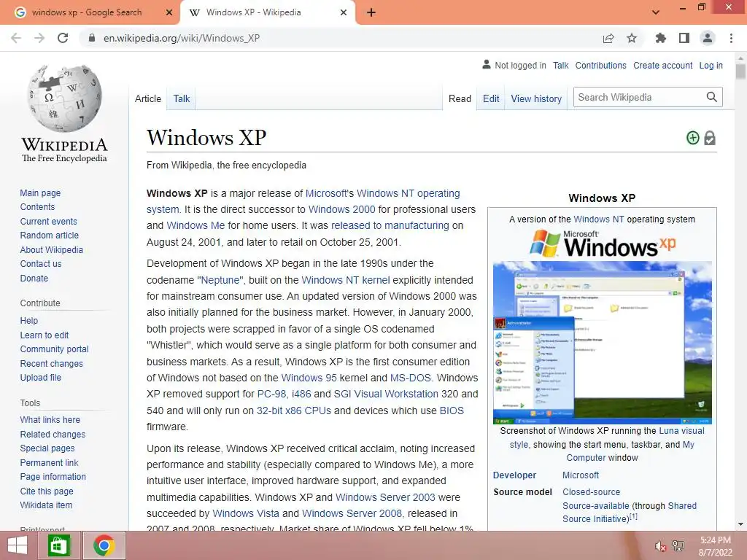This screenshot has width=747, height=560.
Task: Click the page protection padlock icon
Action: 710,138
